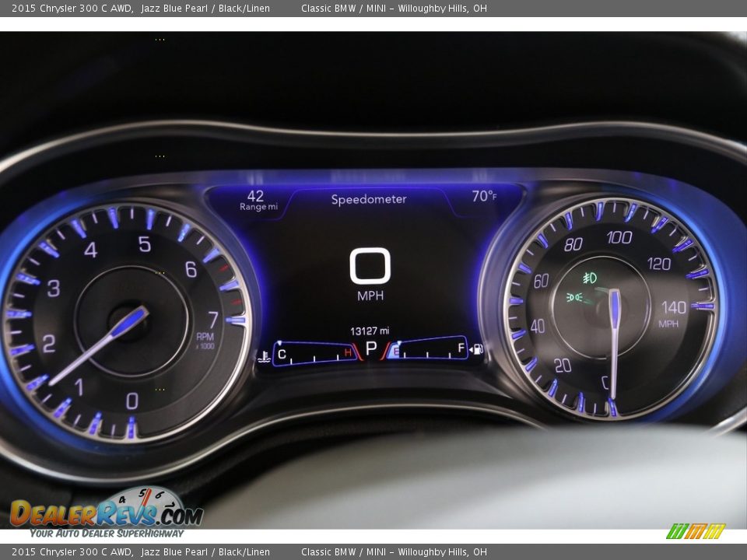
Task: Click the 6 marking on the tachometer
Action: [x=191, y=269]
